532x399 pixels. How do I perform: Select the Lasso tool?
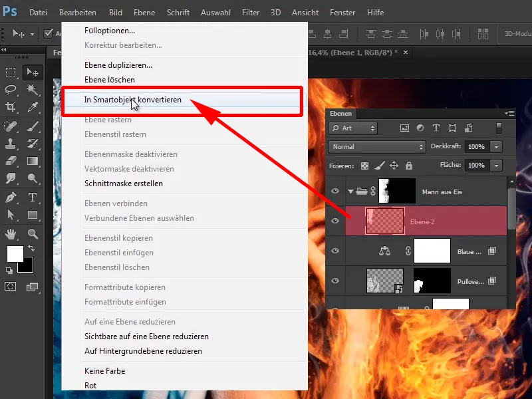(11, 90)
